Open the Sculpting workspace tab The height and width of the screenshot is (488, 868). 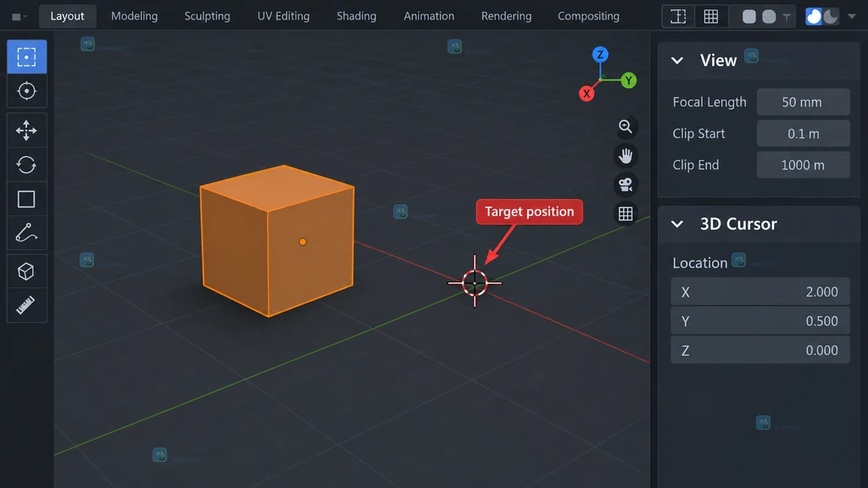[x=208, y=16]
